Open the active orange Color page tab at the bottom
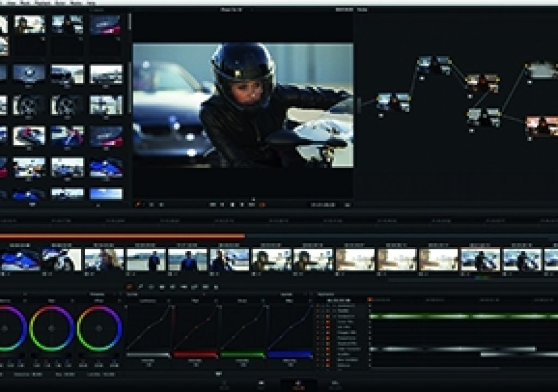 tap(298, 385)
